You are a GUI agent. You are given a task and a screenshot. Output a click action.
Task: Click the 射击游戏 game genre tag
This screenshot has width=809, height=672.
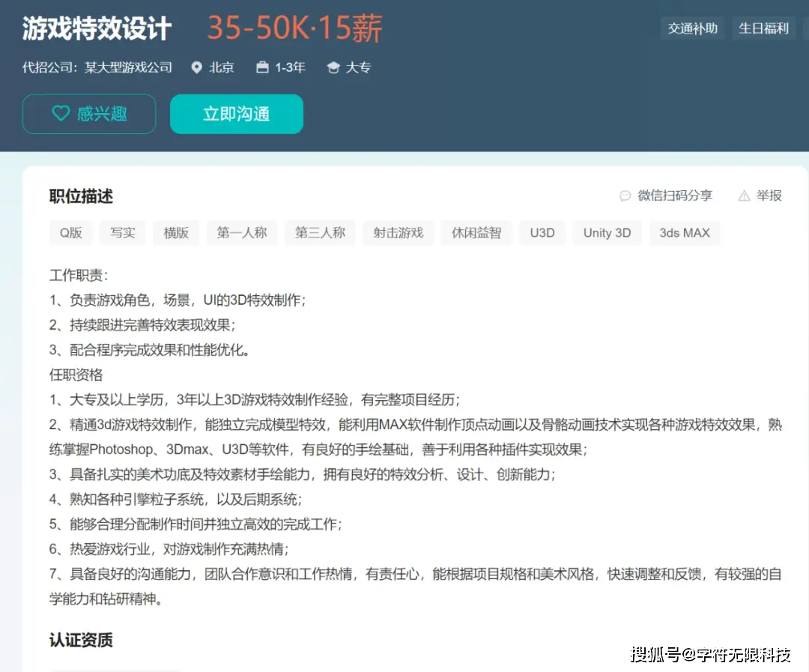[x=398, y=233]
